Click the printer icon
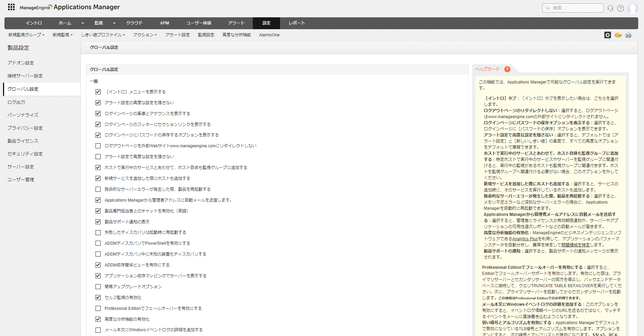The height and width of the screenshot is (336, 644). (x=628, y=35)
